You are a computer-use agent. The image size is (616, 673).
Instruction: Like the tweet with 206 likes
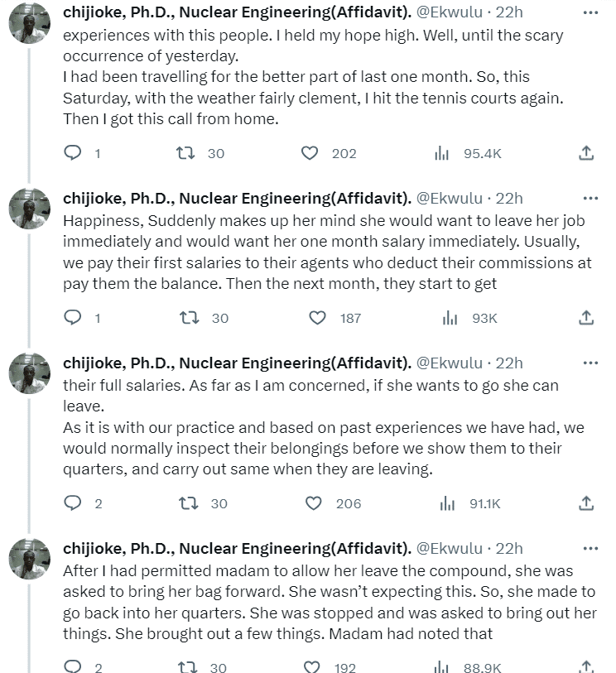tap(314, 503)
